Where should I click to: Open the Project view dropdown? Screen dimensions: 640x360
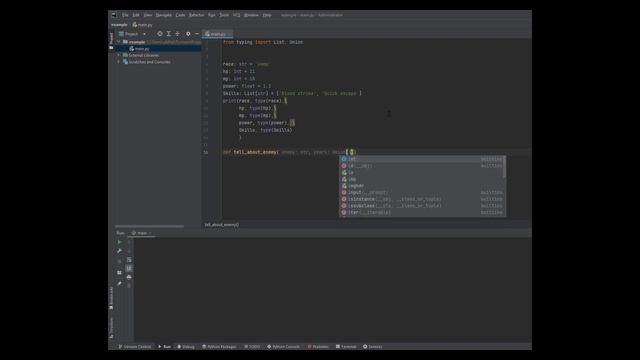[x=132, y=34]
